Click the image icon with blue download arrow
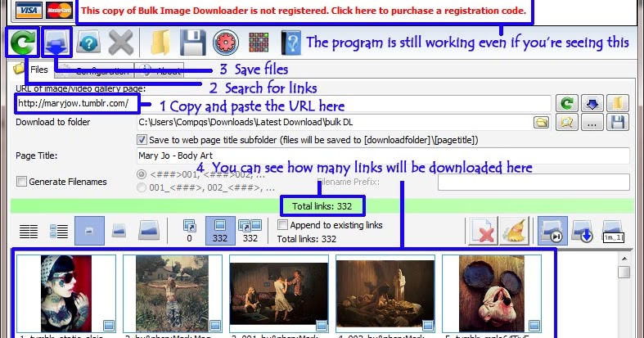Viewport: 644px width, 338px height. (582, 232)
